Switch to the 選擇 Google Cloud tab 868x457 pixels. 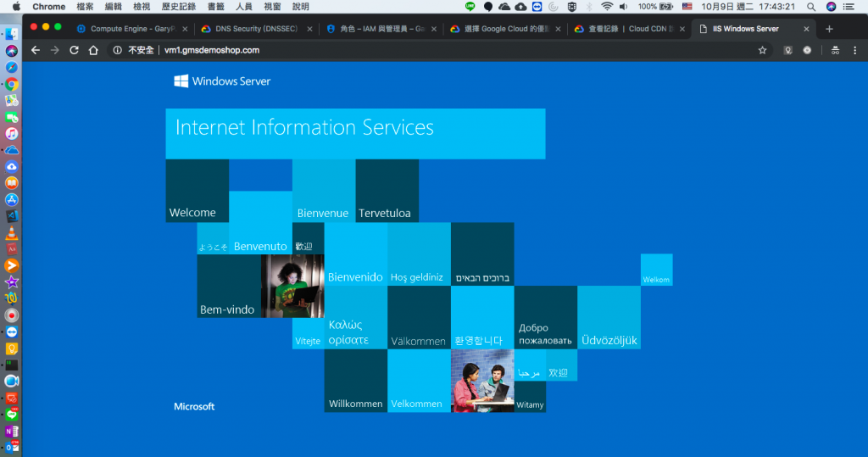pyautogui.click(x=505, y=29)
